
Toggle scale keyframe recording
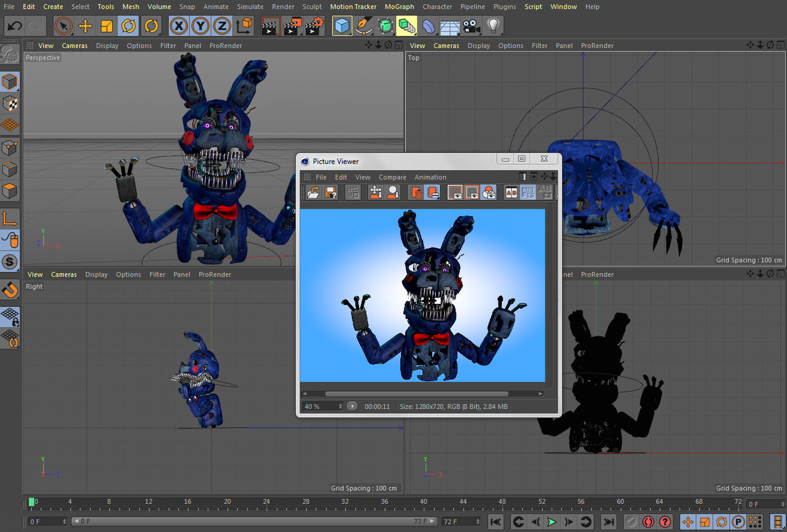(705, 522)
